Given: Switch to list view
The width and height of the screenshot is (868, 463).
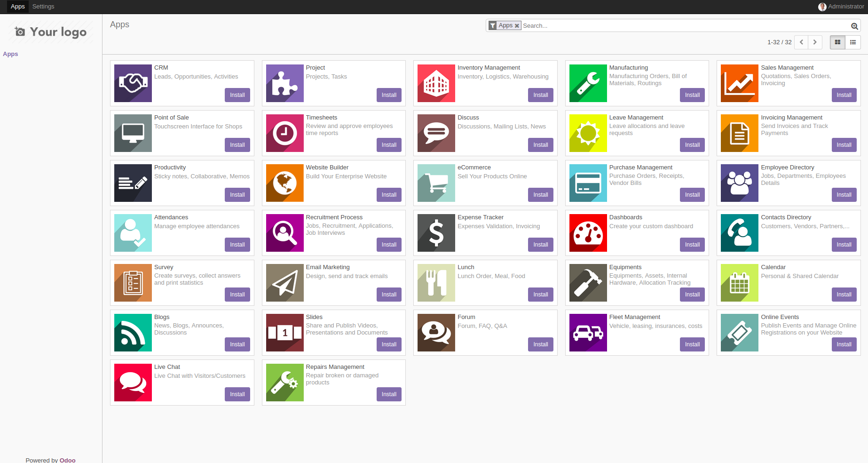Looking at the screenshot, I should pyautogui.click(x=853, y=42).
